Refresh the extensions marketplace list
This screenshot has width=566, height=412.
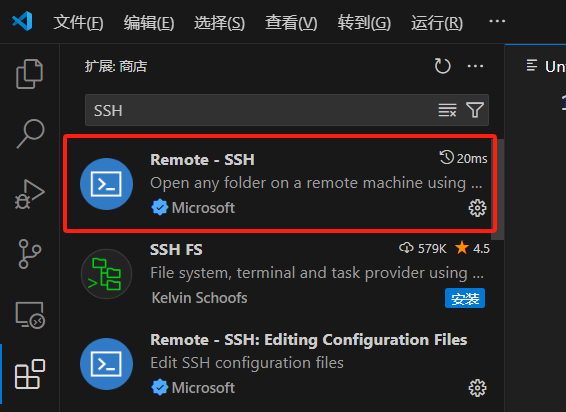(443, 66)
